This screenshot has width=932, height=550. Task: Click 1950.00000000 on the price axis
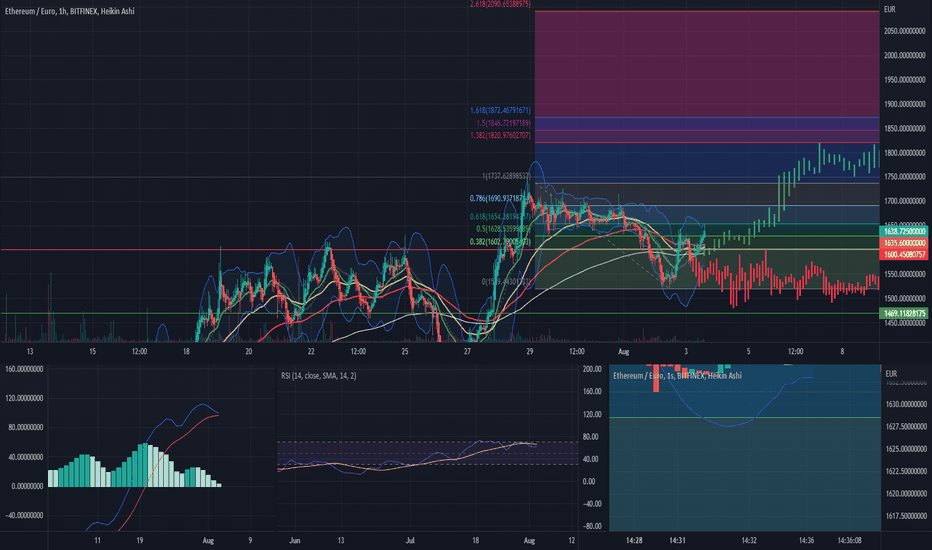click(905, 80)
